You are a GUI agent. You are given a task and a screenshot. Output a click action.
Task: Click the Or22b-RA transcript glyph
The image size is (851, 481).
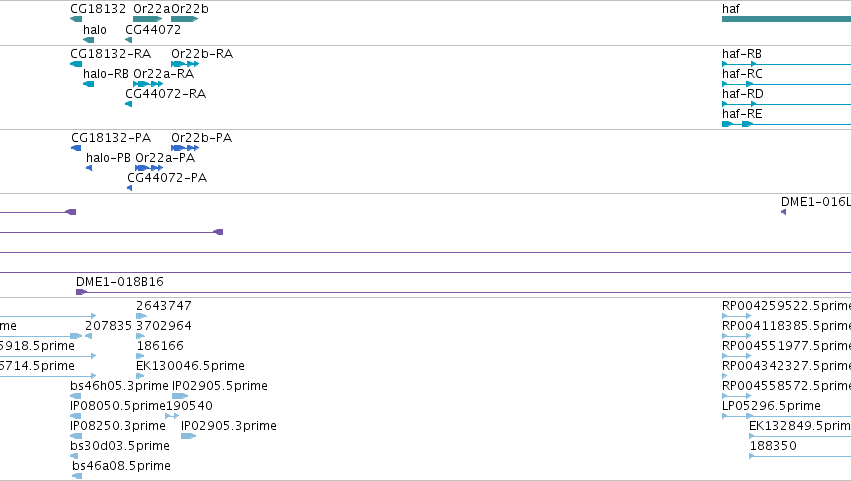tap(185, 64)
